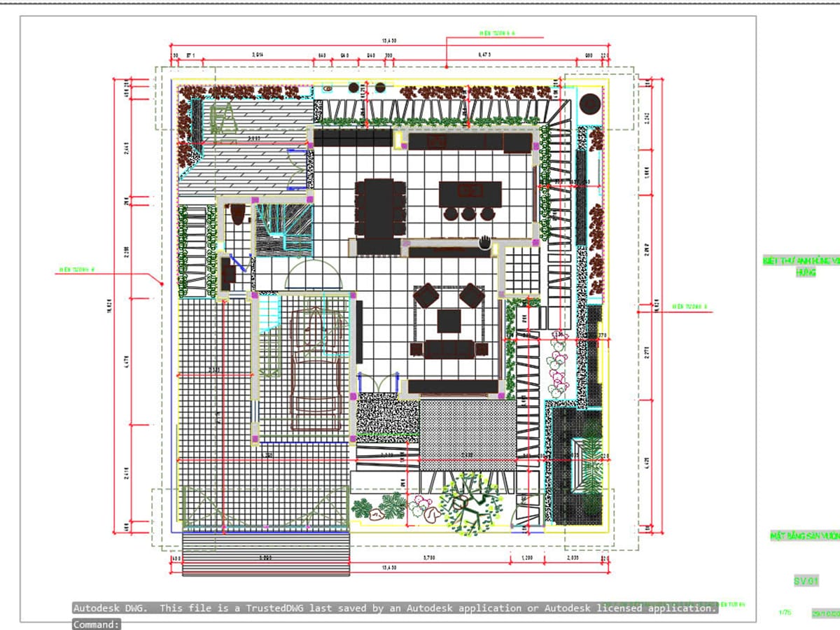
Task: Select the kitchen island with three stools
Action: coord(470,199)
